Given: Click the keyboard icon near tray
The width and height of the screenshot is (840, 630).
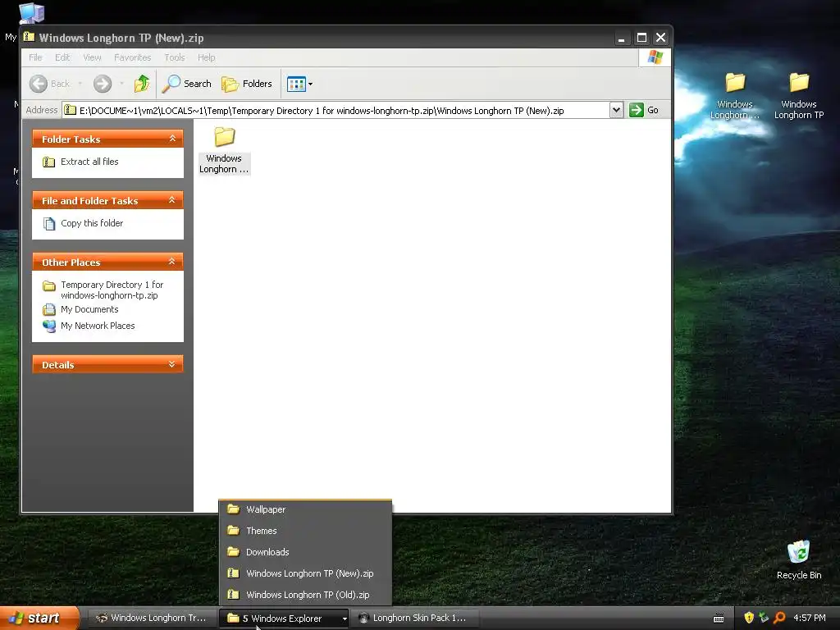Looking at the screenshot, I should pyautogui.click(x=719, y=619).
